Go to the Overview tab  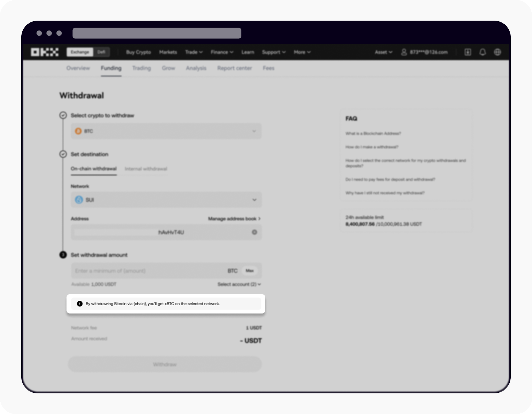coord(78,68)
